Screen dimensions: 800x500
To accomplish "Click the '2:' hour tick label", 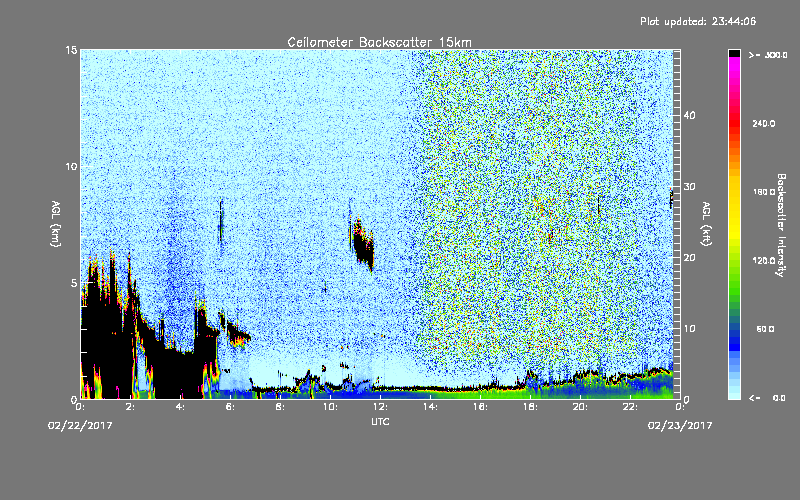I will pyautogui.click(x=131, y=407).
